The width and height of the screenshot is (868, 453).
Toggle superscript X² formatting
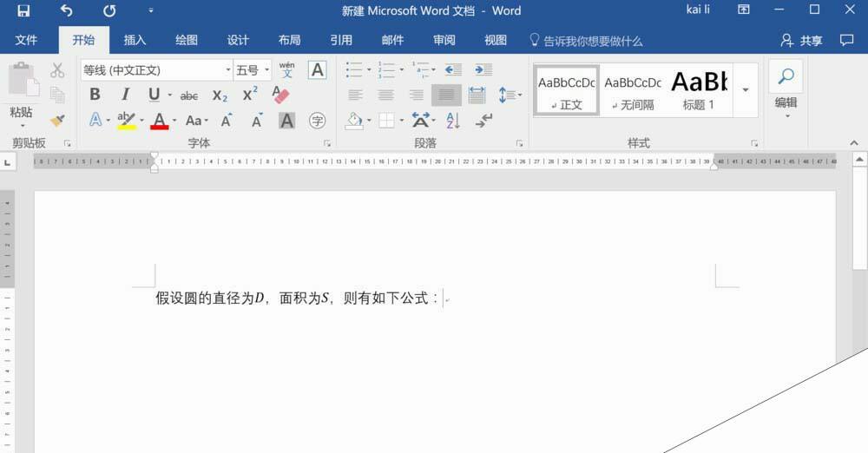pyautogui.click(x=250, y=94)
